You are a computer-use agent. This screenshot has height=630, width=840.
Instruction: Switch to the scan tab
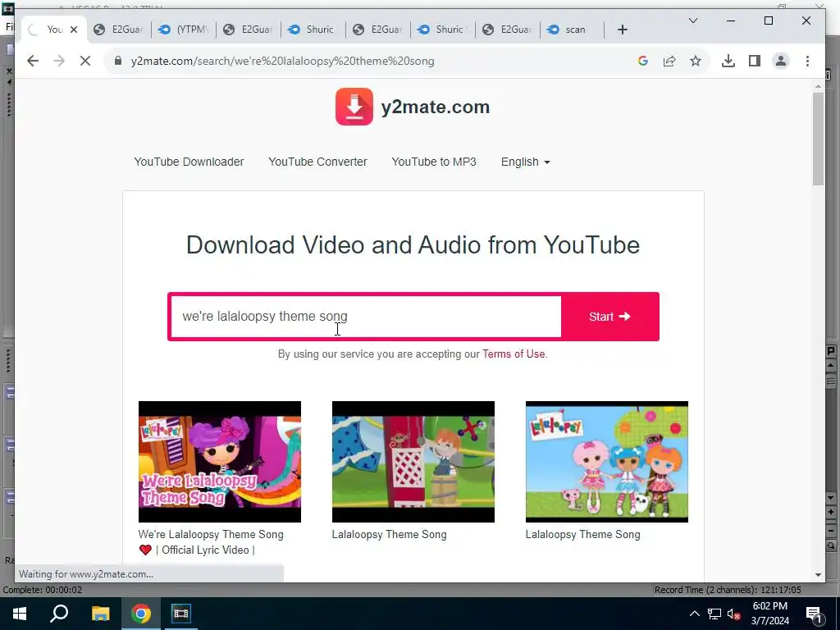(x=573, y=30)
